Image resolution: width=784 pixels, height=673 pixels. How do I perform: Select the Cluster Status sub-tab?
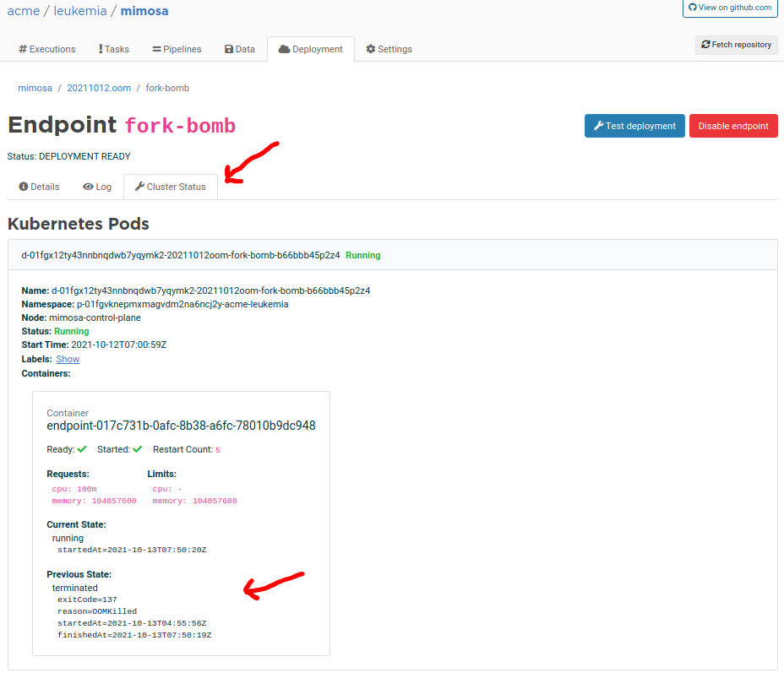coord(170,187)
